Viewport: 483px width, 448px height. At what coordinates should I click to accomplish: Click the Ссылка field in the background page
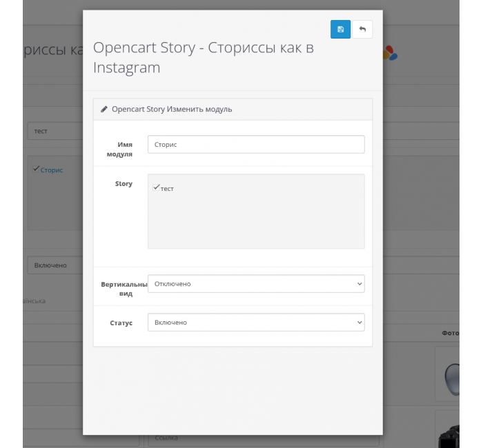click(264, 440)
